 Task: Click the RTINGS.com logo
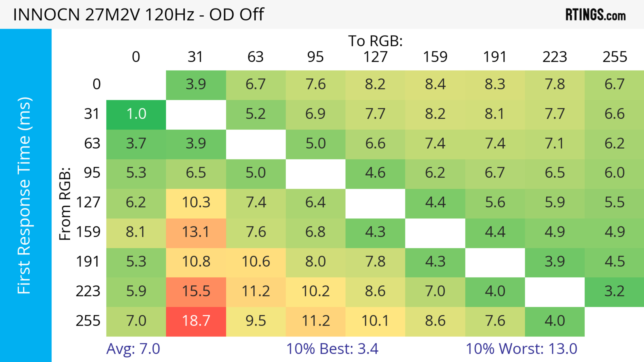click(596, 14)
